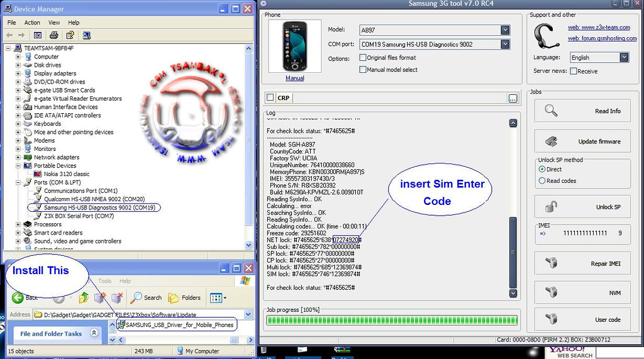Select Z3X BOX Serial Port (COM7)
The image size is (644, 359).
(79, 216)
